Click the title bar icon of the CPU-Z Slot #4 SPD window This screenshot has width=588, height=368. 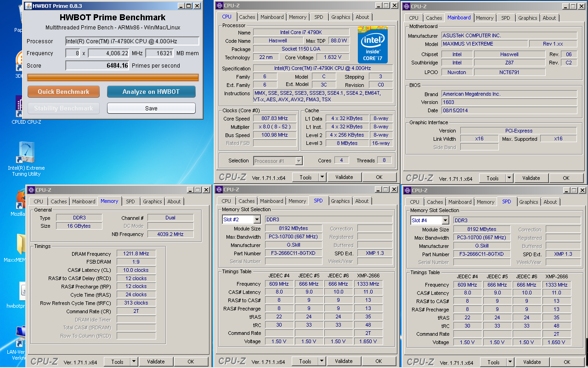pos(407,190)
